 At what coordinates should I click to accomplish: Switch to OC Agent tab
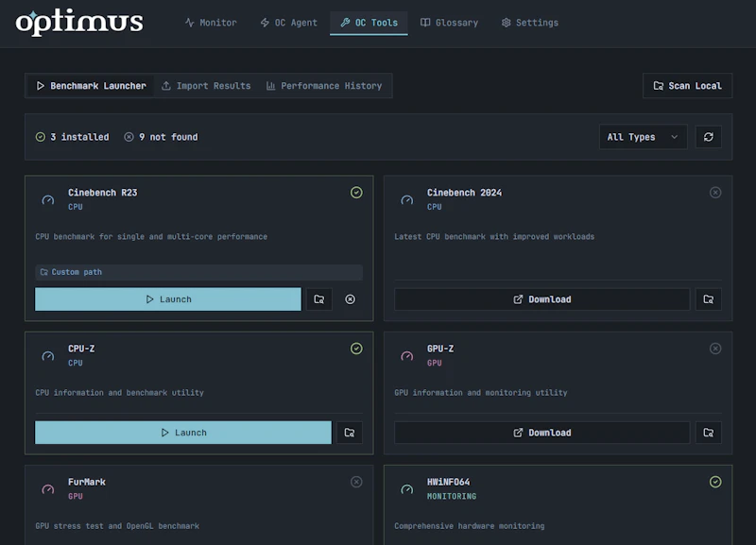[289, 23]
